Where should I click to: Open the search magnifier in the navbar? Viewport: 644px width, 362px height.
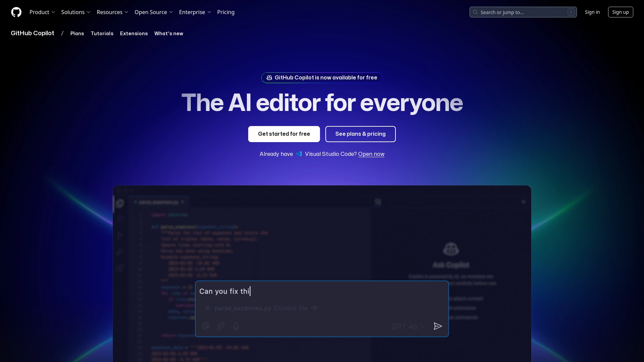(475, 12)
